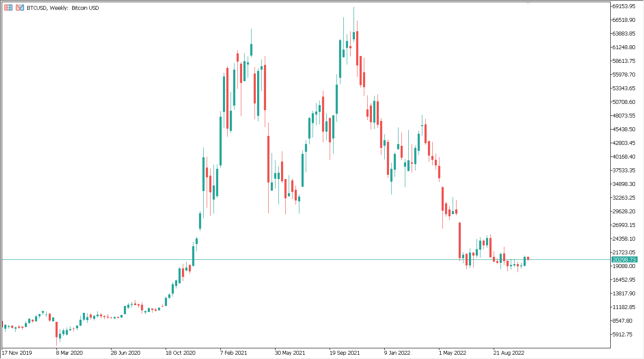Click the 8 Mar 2020 date label

pyautogui.click(x=70, y=353)
